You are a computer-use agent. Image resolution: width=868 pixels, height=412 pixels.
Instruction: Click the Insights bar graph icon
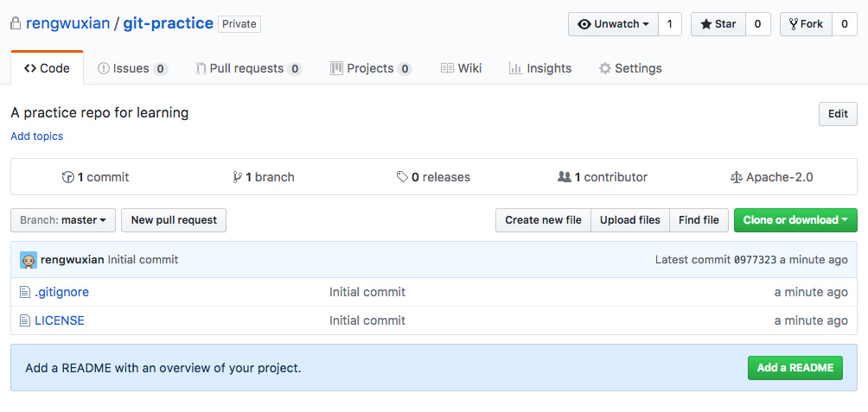coord(515,68)
